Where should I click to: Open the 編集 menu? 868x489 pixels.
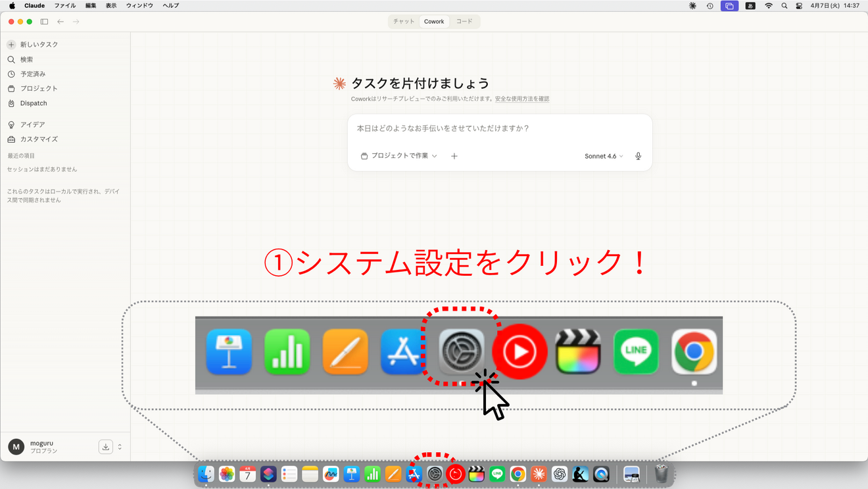[91, 5]
